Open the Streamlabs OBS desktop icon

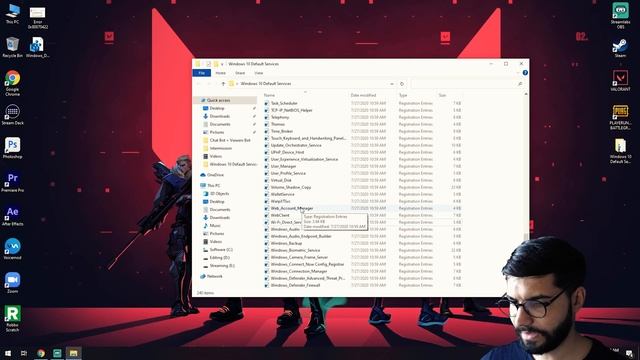click(x=620, y=16)
